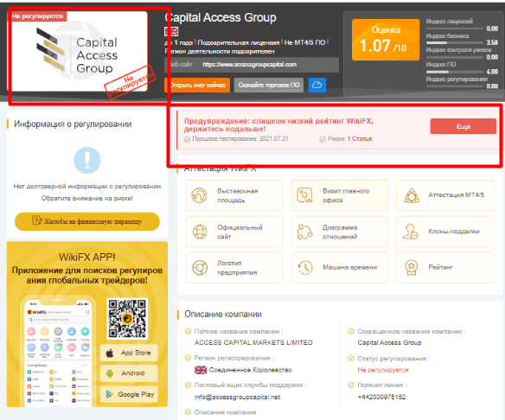The image size is (505, 420).
Task: Click the hotline number +442030975162
Action: [381, 398]
